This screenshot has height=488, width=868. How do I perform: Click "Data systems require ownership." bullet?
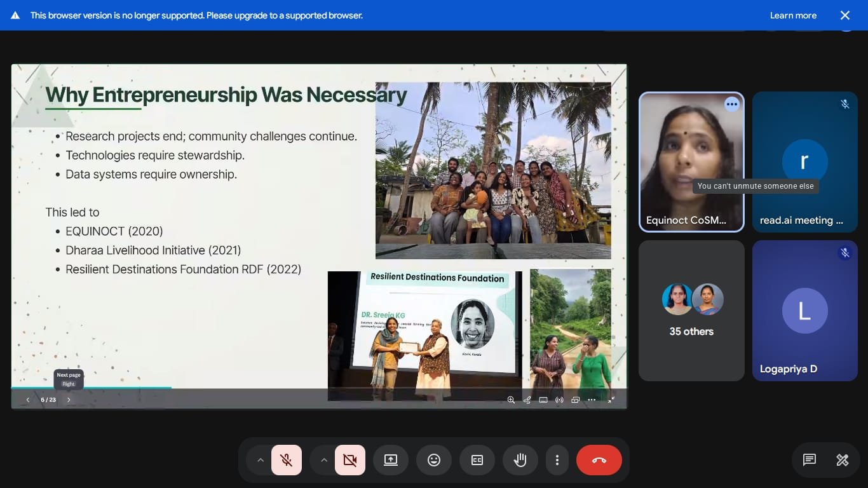pyautogui.click(x=151, y=174)
